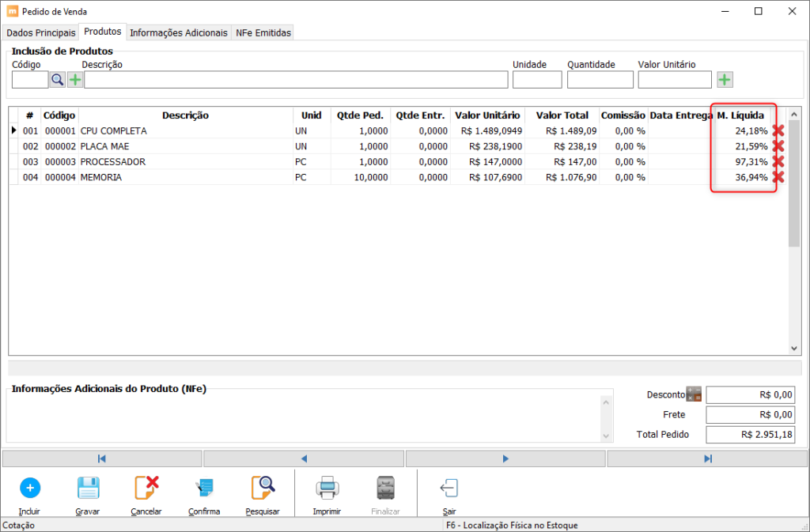Add product with green plus after Valor Unitário
The image size is (810, 532).
pyautogui.click(x=725, y=80)
